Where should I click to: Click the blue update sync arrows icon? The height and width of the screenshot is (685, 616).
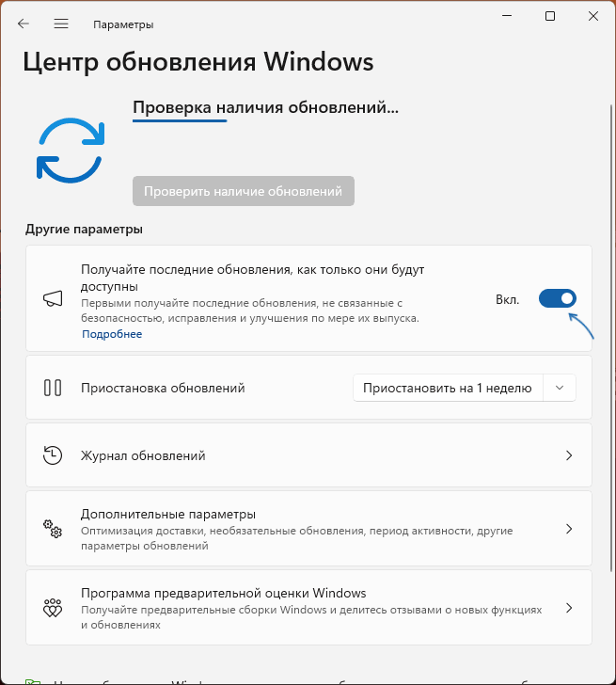tap(71, 150)
